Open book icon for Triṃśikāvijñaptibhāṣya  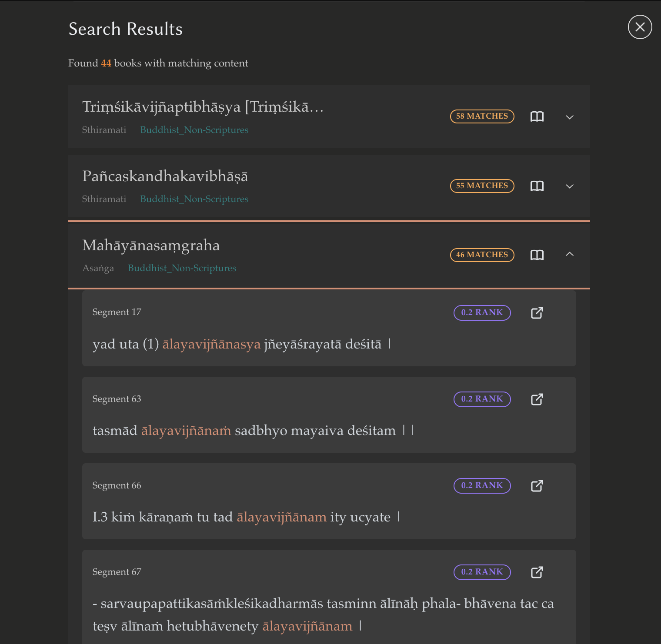(x=537, y=116)
